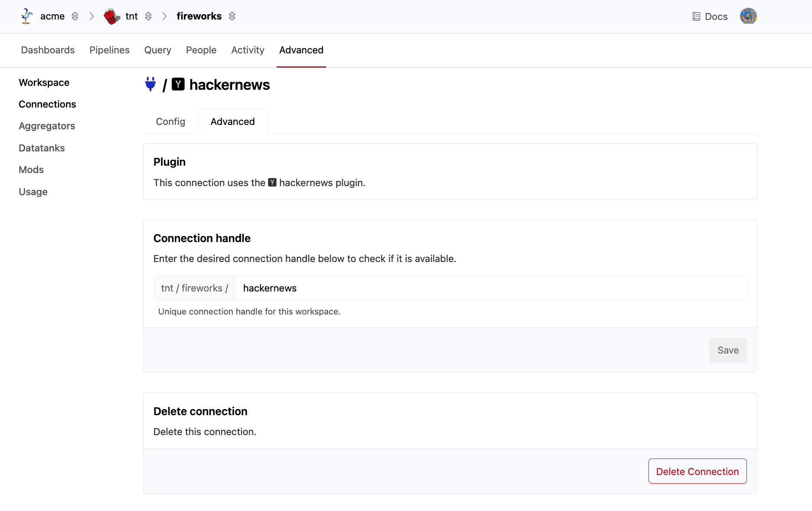The image size is (812, 511).
Task: Open the People tab
Action: [201, 50]
